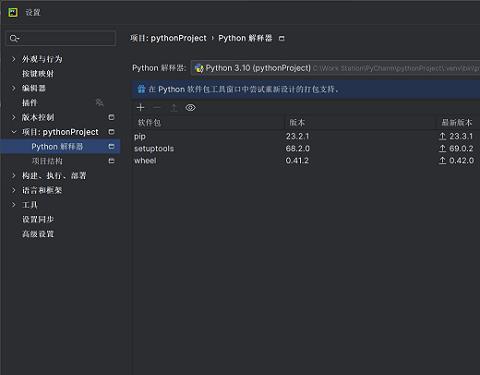Expand the 外观与行为 settings group
Viewport: 480px width, 375px height.
(13, 59)
